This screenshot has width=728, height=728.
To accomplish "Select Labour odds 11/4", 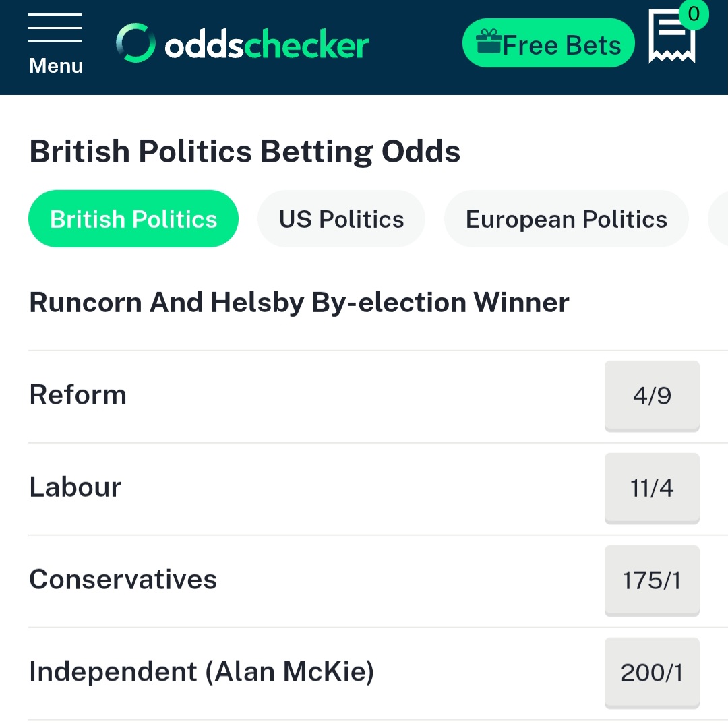I will [652, 489].
